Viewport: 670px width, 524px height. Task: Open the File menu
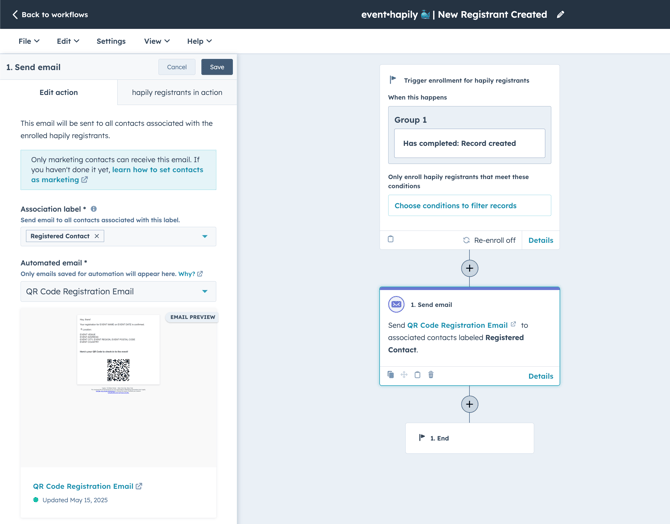(29, 41)
